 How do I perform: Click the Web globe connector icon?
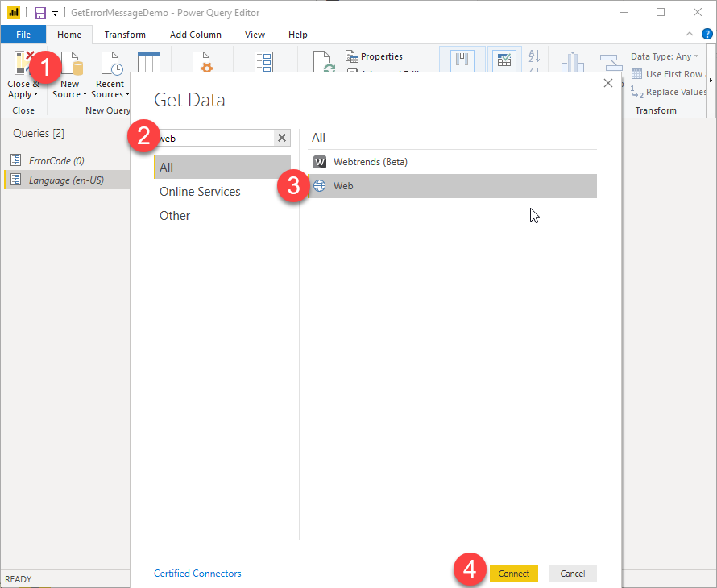tap(320, 185)
